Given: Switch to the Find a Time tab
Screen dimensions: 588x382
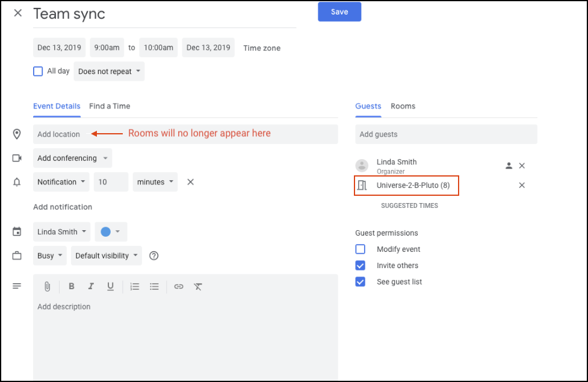Looking at the screenshot, I should [x=110, y=106].
